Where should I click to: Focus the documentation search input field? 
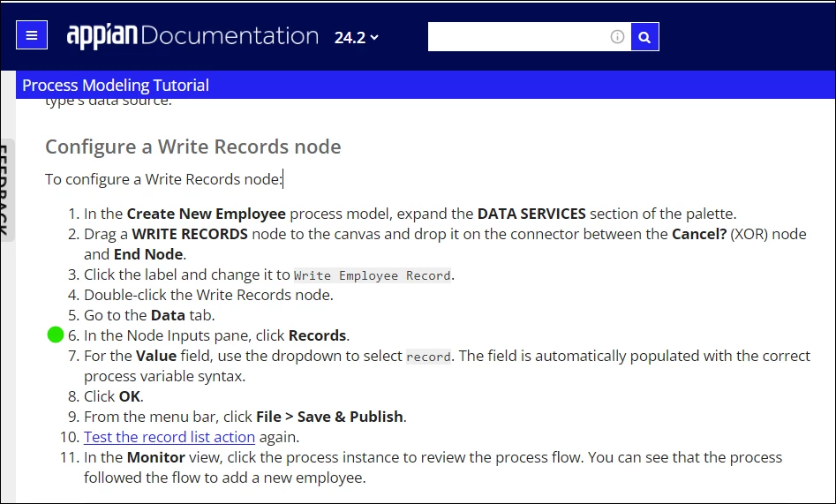518,37
